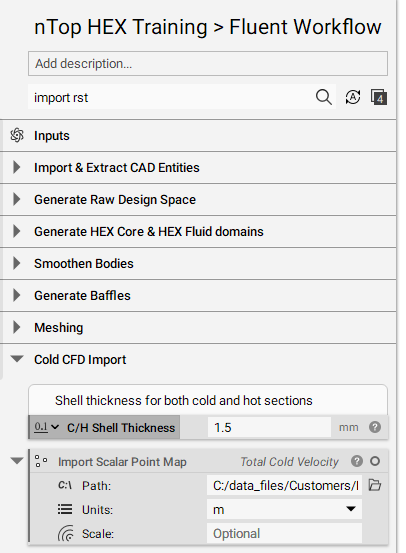Click the auto-refresh circular A icon
Image resolution: width=406 pixels, height=553 pixels.
pyautogui.click(x=353, y=97)
